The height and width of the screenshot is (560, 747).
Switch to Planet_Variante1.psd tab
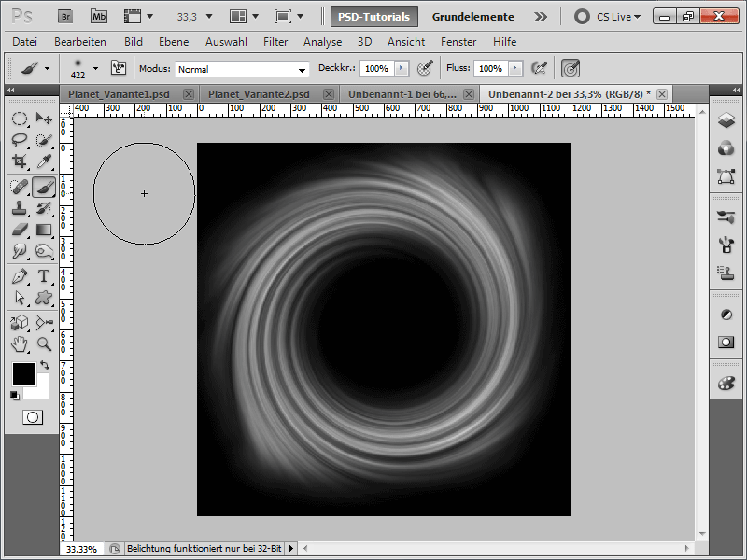click(130, 94)
